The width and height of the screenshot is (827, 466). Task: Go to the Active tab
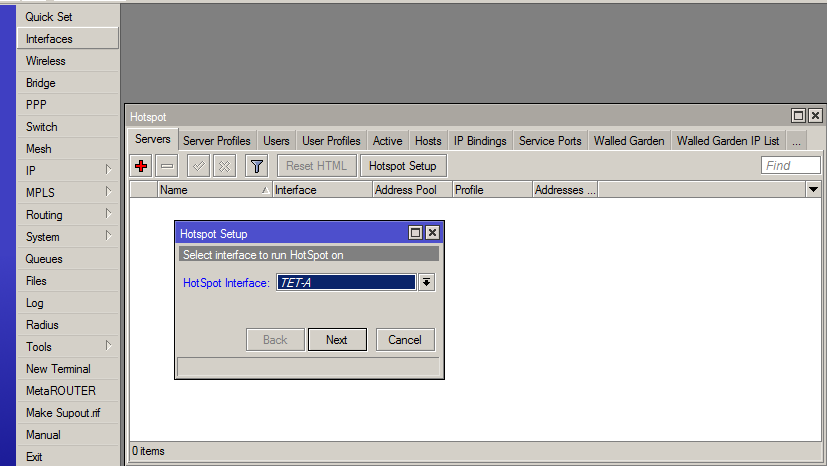(388, 141)
